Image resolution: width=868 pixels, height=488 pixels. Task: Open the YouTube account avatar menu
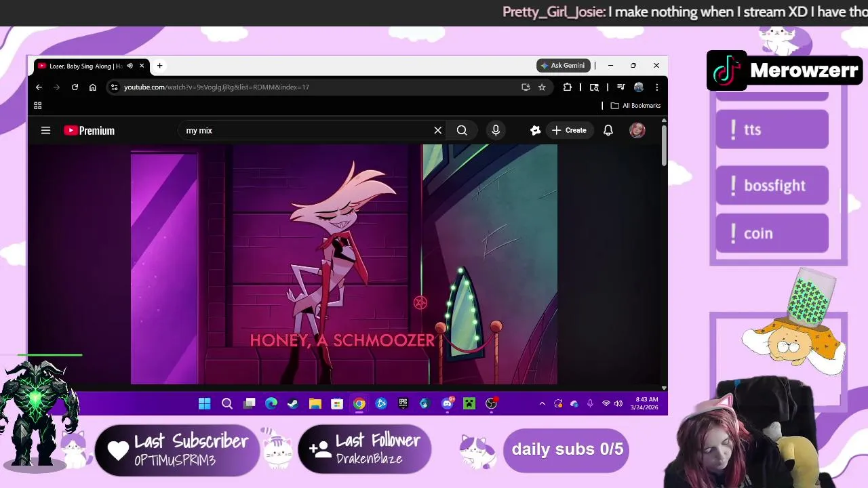(637, 130)
